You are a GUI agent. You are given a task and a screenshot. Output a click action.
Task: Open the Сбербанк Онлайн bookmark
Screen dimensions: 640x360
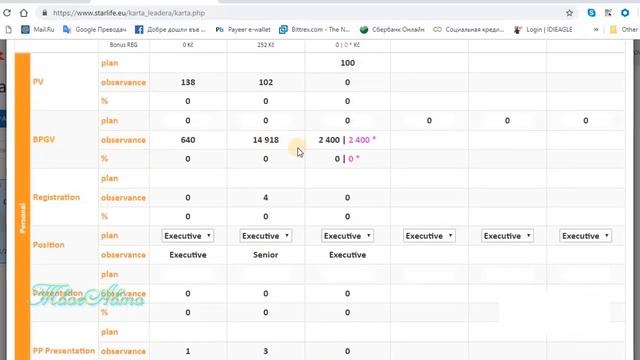point(392,29)
